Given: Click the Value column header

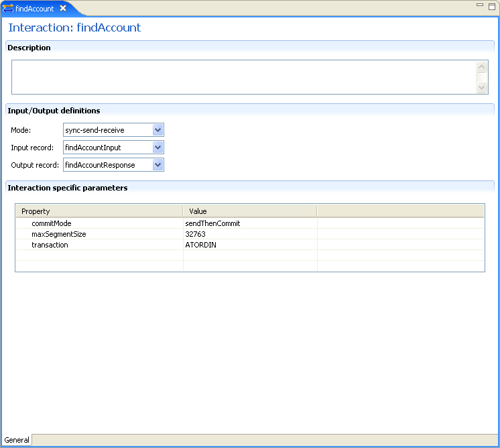Looking at the screenshot, I should pyautogui.click(x=250, y=211).
